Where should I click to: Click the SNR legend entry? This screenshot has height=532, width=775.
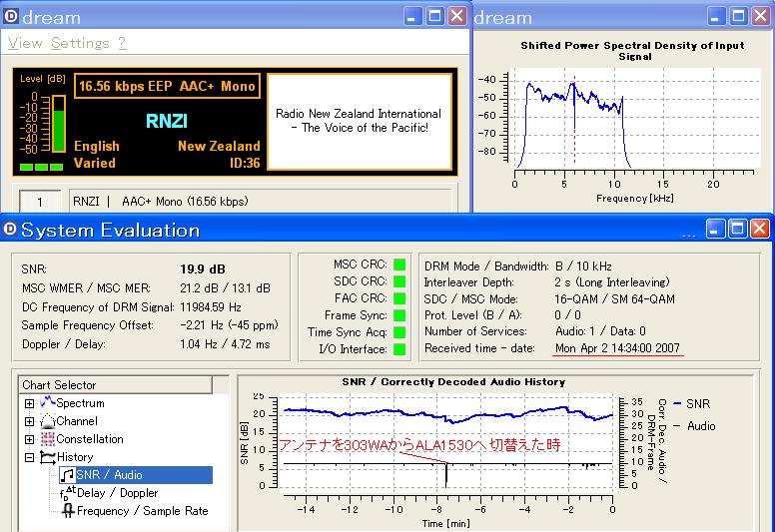point(691,403)
